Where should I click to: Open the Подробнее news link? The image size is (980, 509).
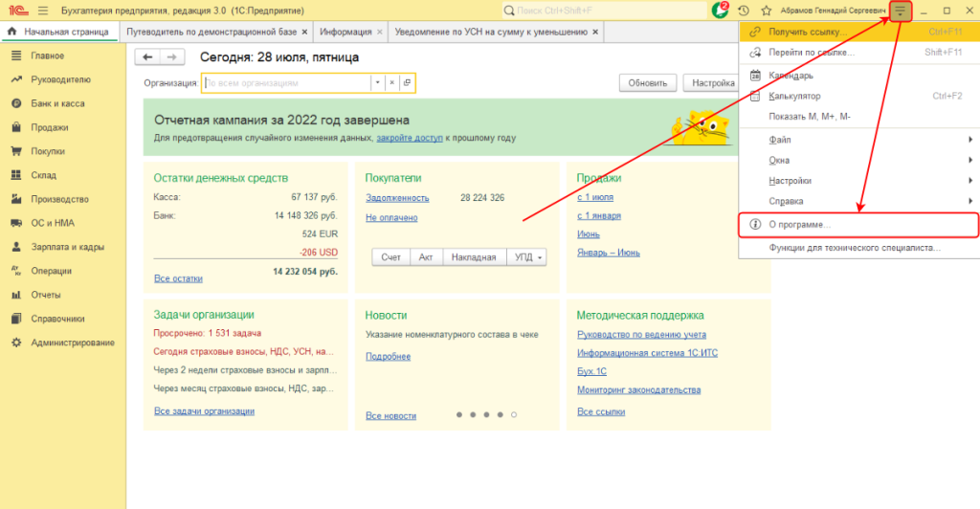point(389,357)
